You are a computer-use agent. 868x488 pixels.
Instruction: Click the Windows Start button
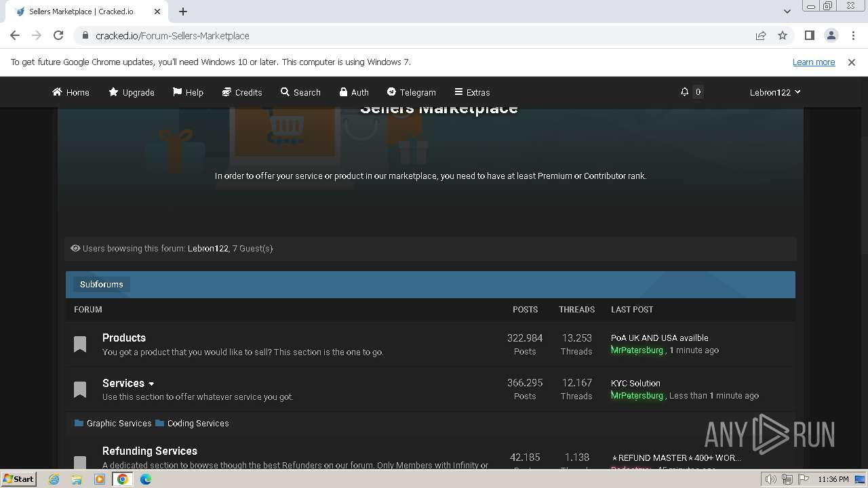18,479
